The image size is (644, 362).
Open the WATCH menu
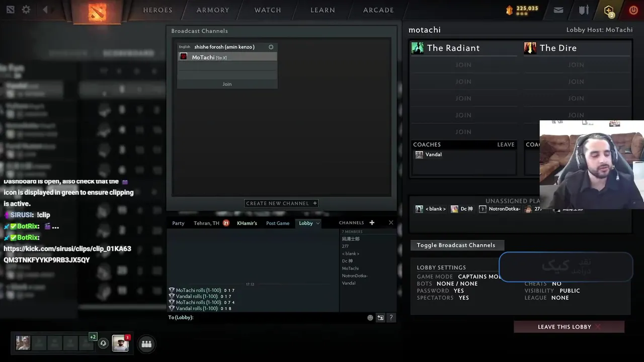click(268, 10)
